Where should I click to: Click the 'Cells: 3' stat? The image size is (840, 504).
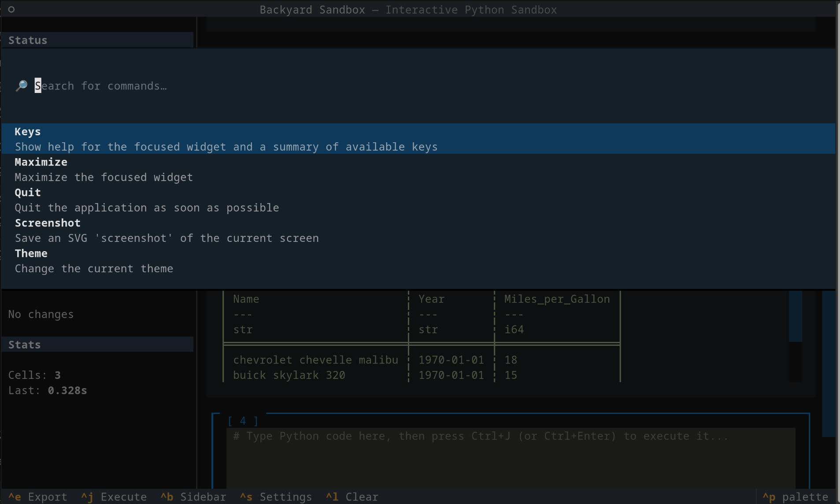point(34,375)
